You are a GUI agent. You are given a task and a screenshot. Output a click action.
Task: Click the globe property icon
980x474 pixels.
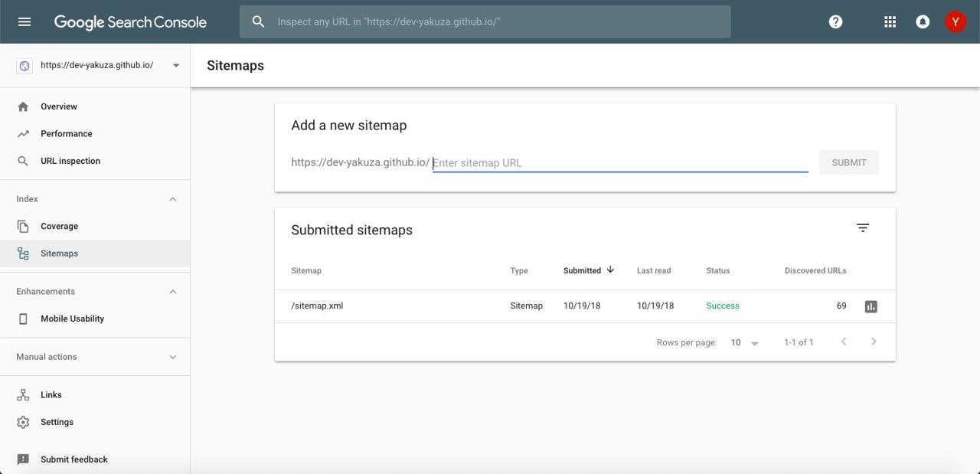[x=24, y=66]
